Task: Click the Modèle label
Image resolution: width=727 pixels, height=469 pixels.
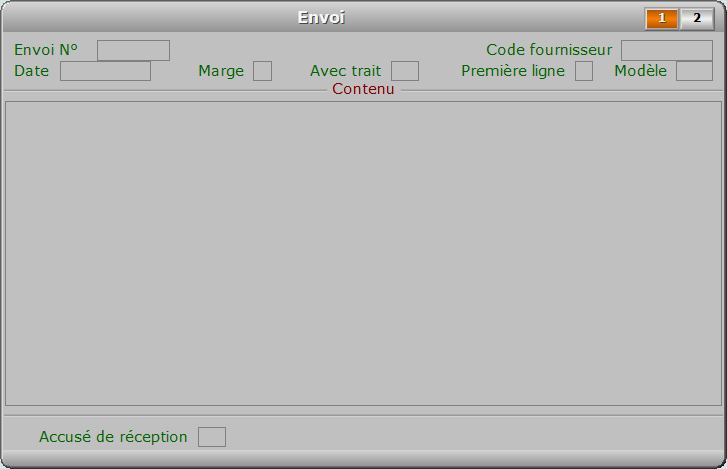Action: pyautogui.click(x=640, y=71)
